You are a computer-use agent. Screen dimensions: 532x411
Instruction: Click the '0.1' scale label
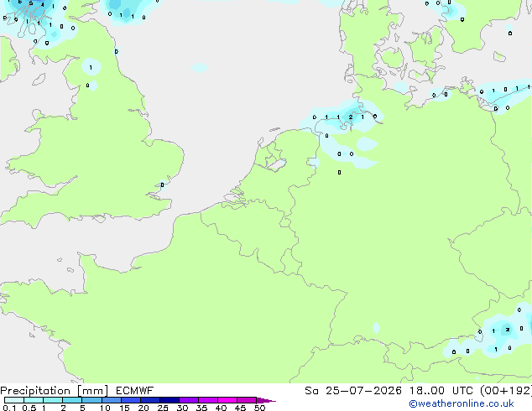9,408
